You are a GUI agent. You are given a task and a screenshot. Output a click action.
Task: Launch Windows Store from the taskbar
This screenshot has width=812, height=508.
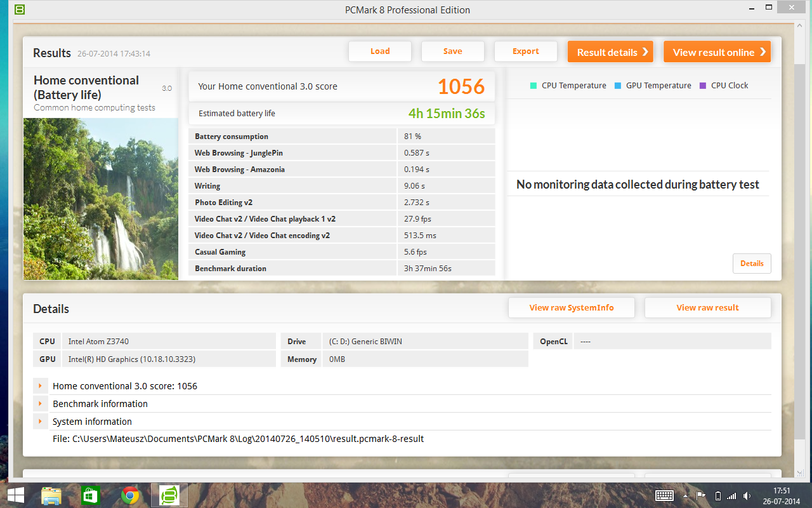[91, 495]
